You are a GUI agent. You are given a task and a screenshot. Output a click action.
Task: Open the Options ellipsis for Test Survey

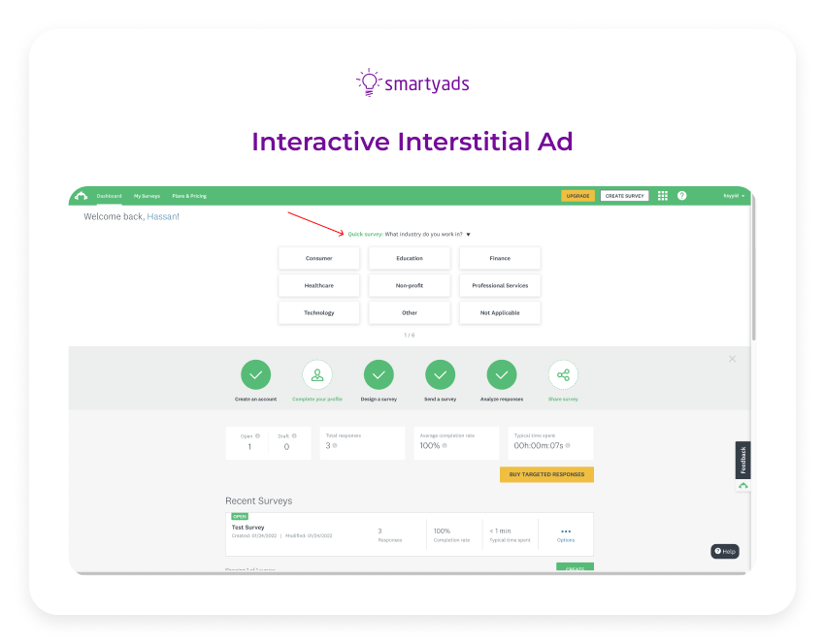point(566,529)
